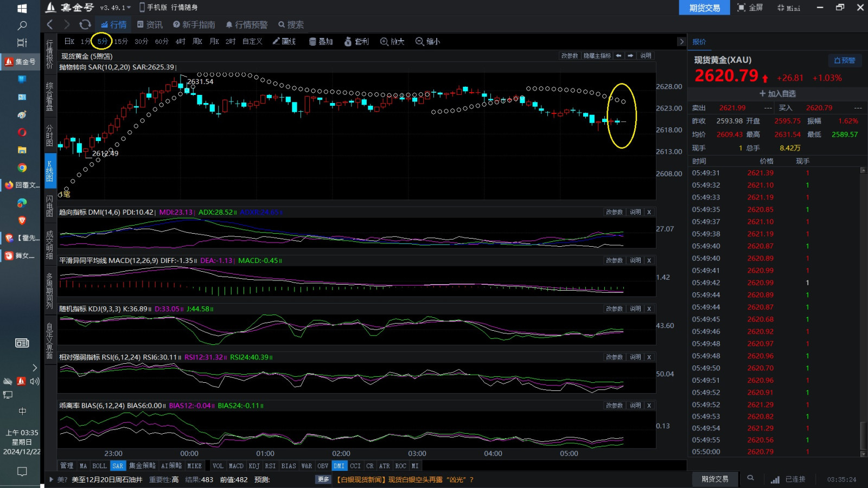Click the refresh icon in navigation bar
Screen dimensions: 868x488
pyautogui.click(x=85, y=24)
